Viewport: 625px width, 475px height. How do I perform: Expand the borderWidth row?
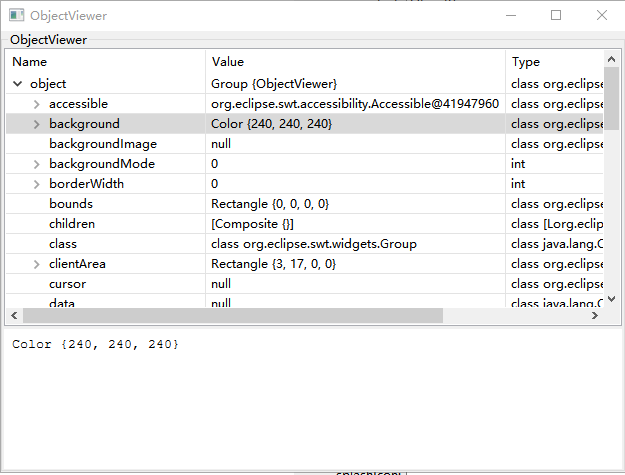37,184
